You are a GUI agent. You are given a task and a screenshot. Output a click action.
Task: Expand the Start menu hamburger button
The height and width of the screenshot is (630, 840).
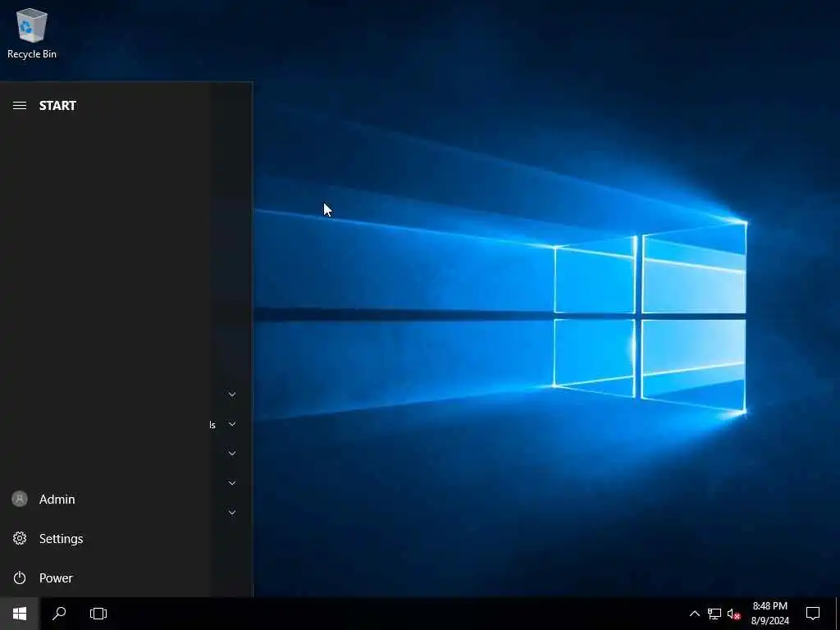20,106
